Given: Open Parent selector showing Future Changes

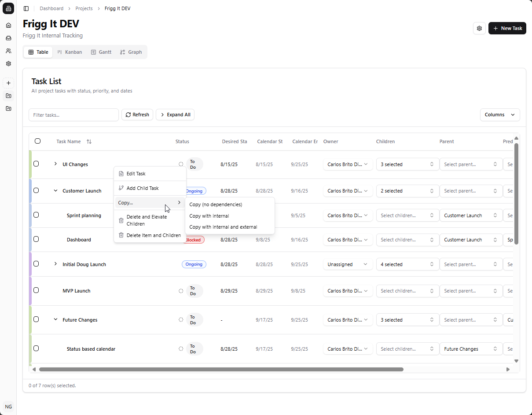Looking at the screenshot, I should click(x=471, y=349).
